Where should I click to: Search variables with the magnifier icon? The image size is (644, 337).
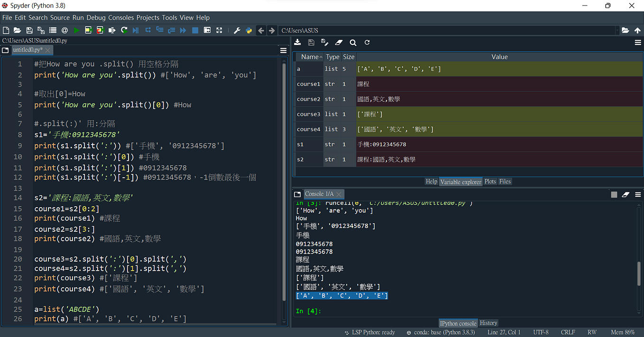coord(353,42)
